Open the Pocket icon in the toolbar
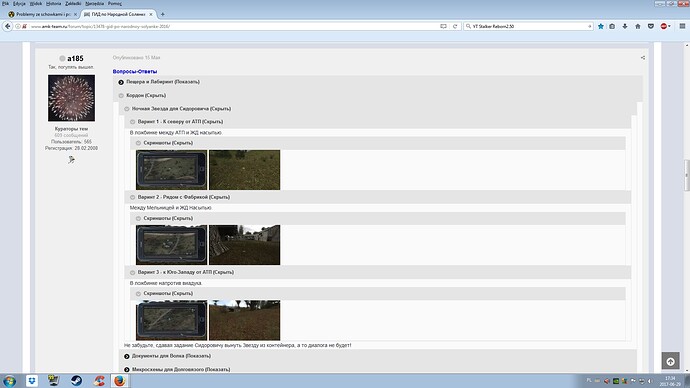 point(651,26)
